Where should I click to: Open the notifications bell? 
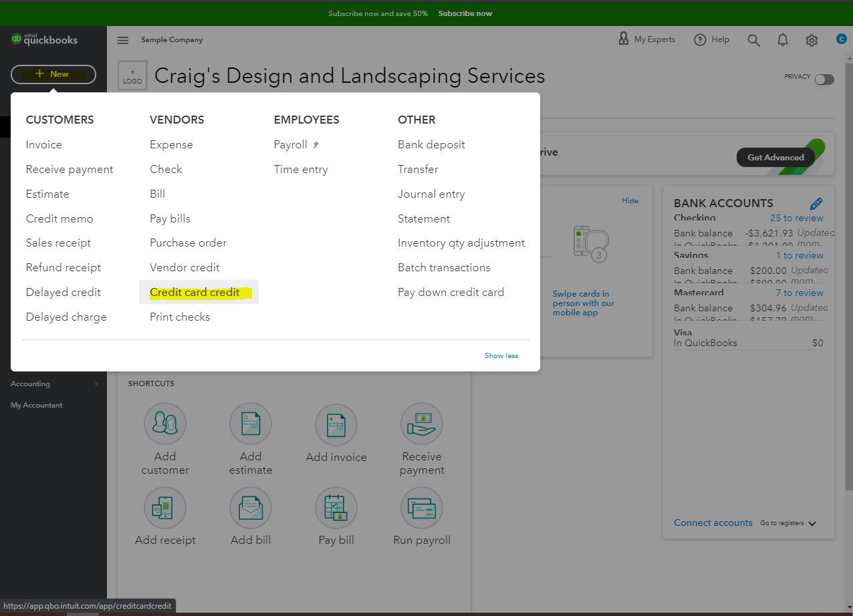click(x=782, y=39)
